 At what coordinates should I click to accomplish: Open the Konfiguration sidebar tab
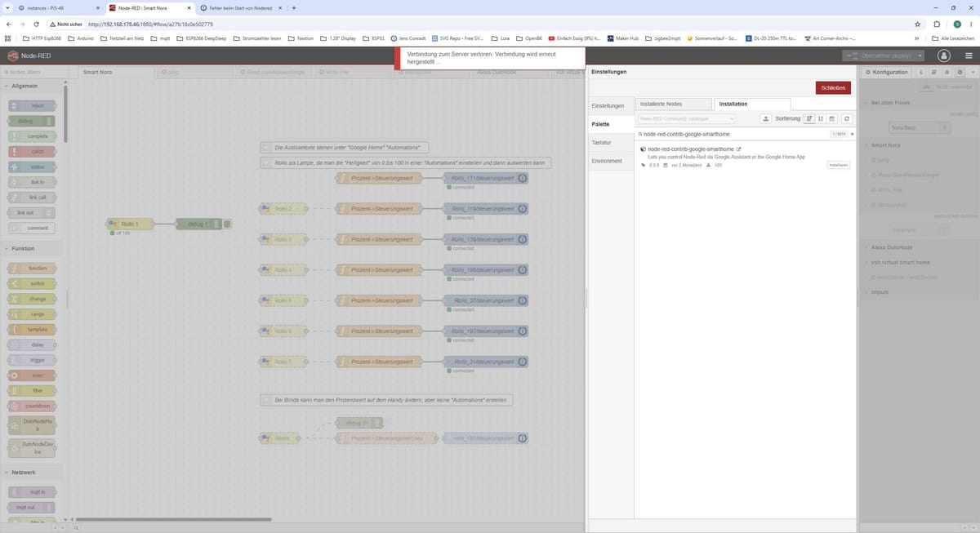887,73
